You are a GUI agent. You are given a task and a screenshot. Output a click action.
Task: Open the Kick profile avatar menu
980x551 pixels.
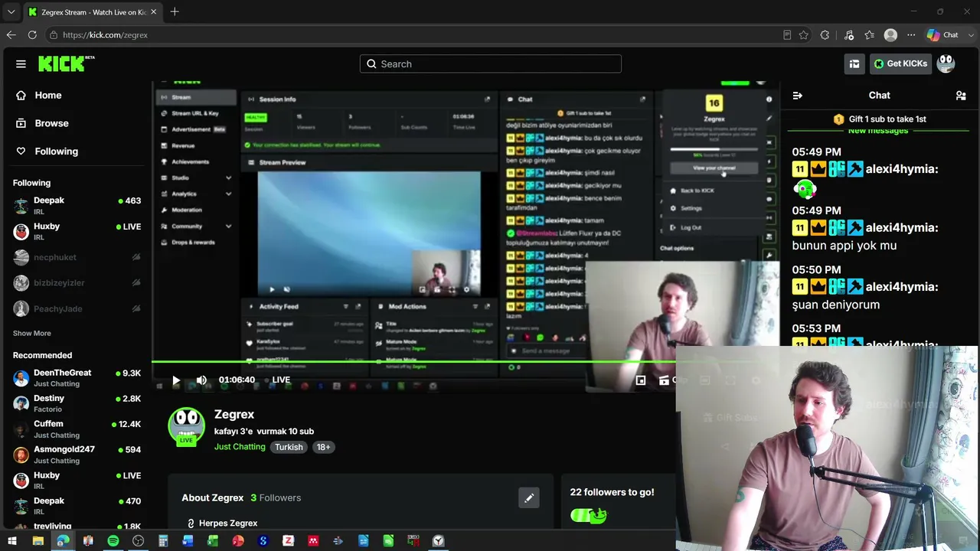(946, 64)
